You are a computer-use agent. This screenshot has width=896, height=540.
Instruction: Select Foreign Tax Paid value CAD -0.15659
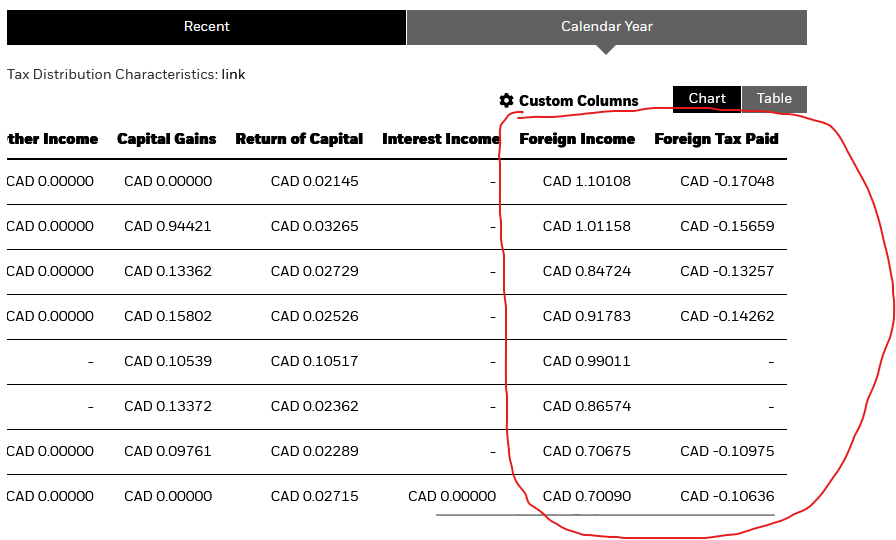click(x=727, y=226)
